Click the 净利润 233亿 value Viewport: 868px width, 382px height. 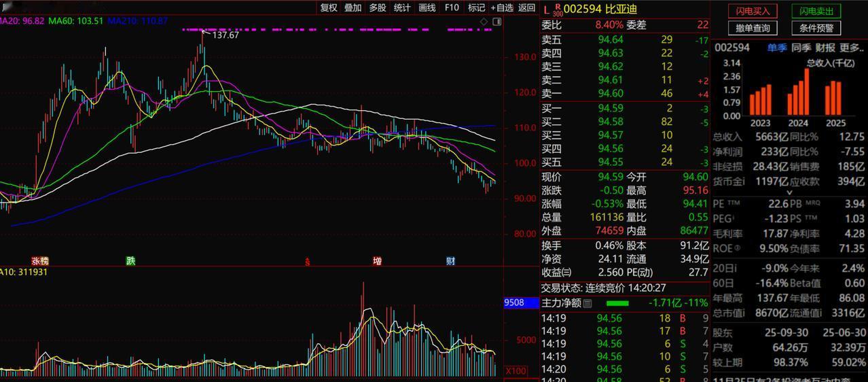click(x=774, y=152)
